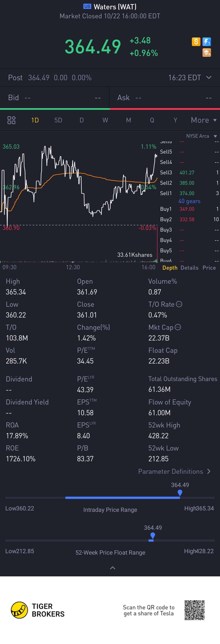220x644 pixels.
Task: Tap the Tiger Brokers logo
Action: [37, 610]
